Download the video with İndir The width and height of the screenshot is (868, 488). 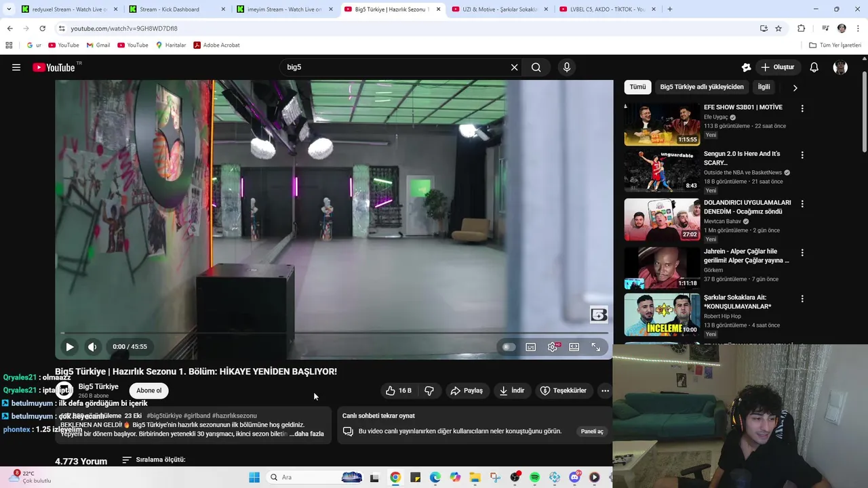click(x=512, y=390)
